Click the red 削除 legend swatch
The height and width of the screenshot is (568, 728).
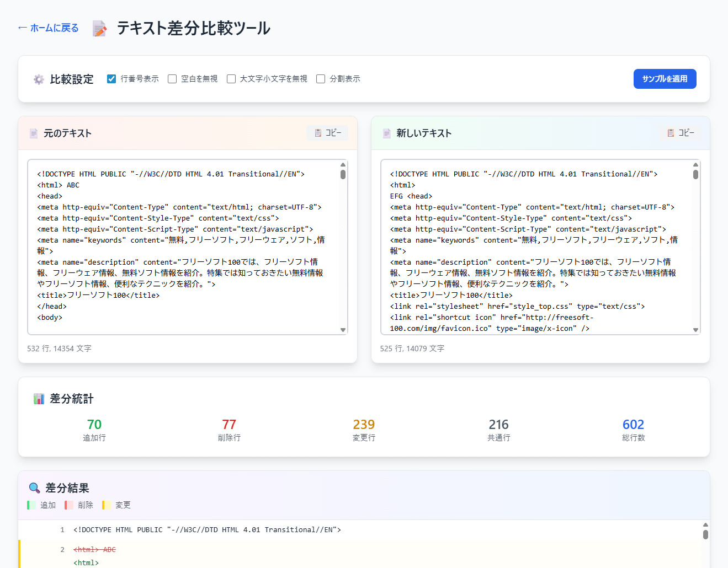point(69,505)
